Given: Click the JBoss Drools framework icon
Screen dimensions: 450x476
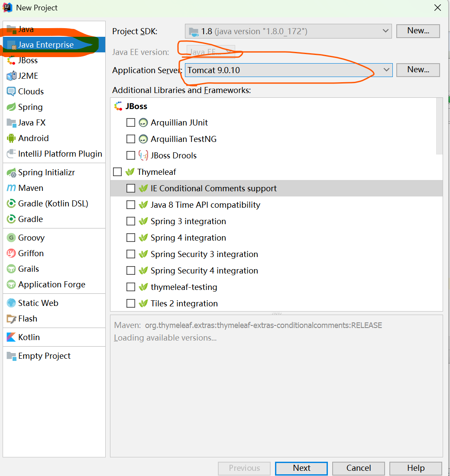Looking at the screenshot, I should 143,155.
